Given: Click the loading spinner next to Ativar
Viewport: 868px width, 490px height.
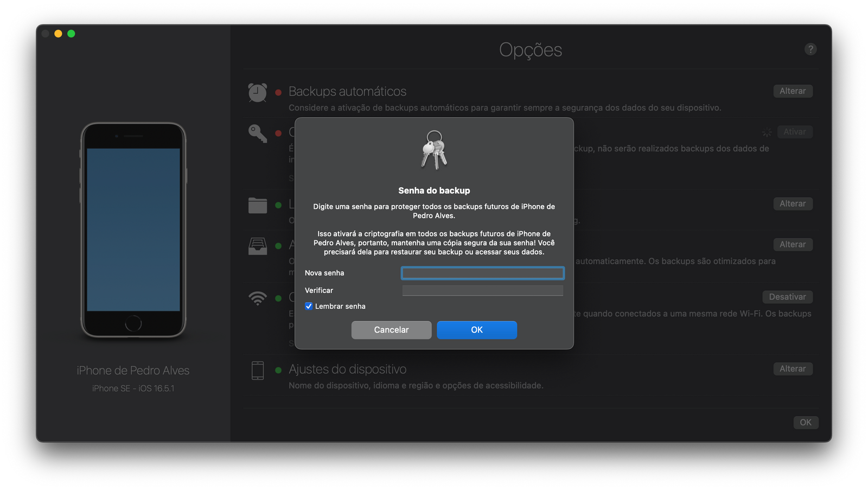Looking at the screenshot, I should tap(767, 132).
